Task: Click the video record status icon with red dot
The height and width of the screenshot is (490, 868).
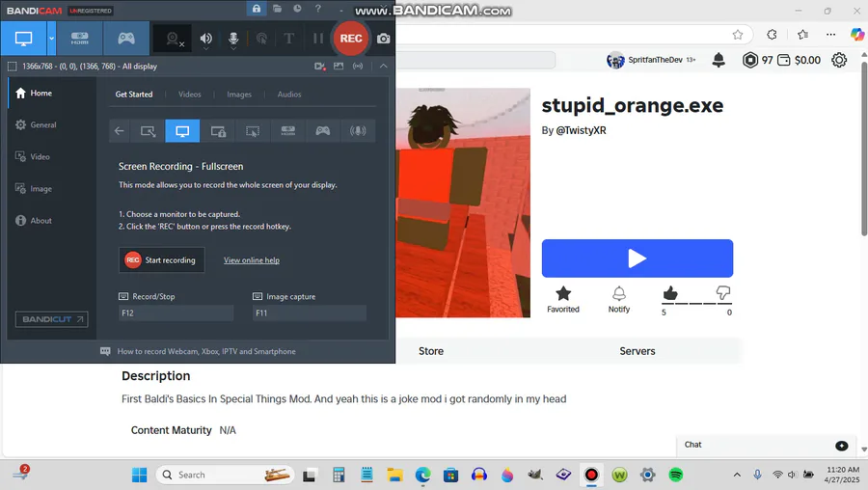Action: click(320, 67)
